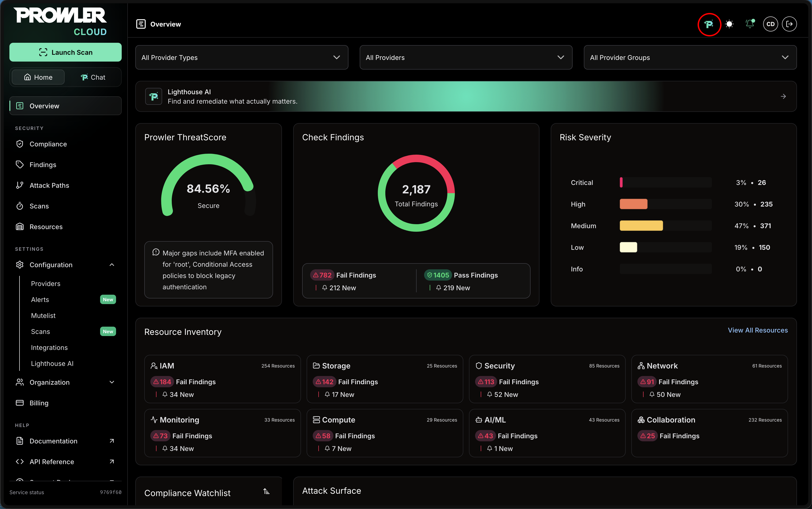Viewport: 812px width, 509px height.
Task: Click the Compute server icon
Action: [x=316, y=420]
